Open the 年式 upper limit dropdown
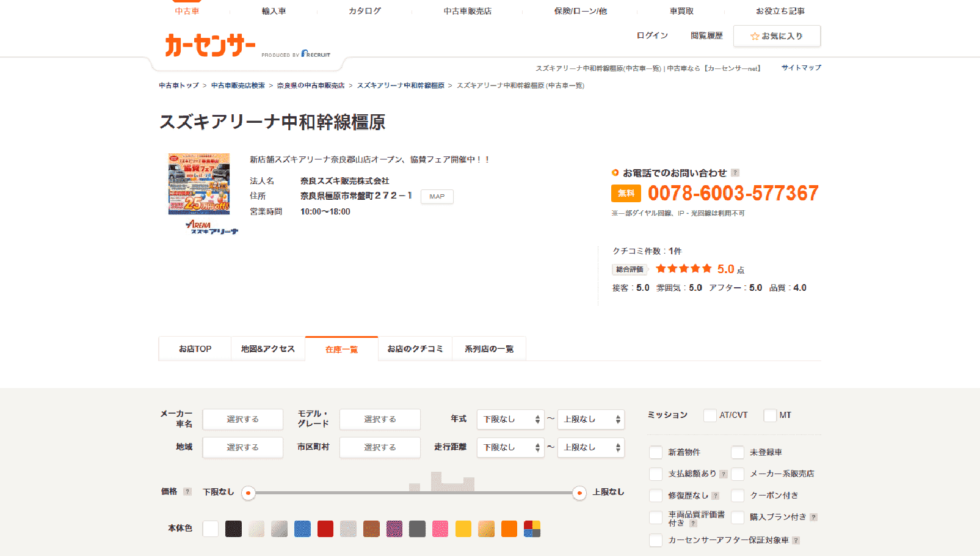The height and width of the screenshot is (556, 980). pyautogui.click(x=590, y=419)
